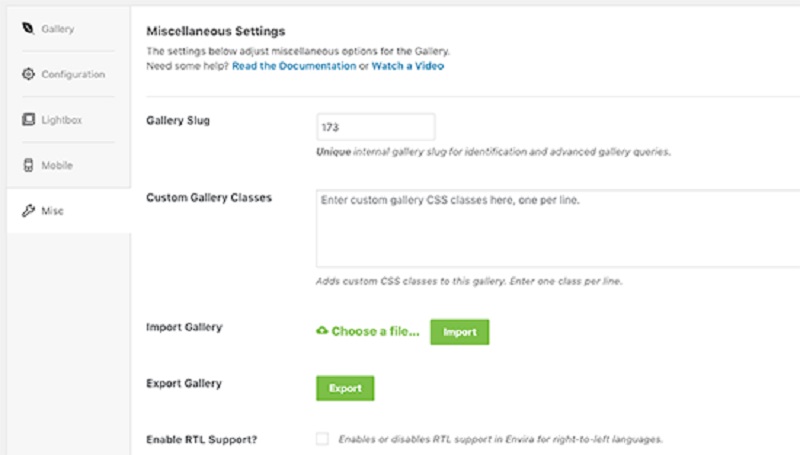Click the wrench icon next to Misc
The image size is (800, 455).
pos(27,211)
